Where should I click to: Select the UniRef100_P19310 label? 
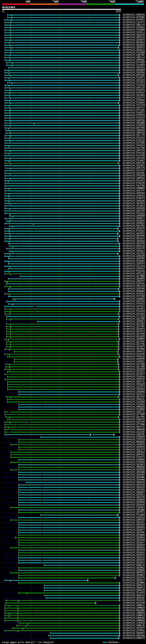pyautogui.click(x=133, y=294)
